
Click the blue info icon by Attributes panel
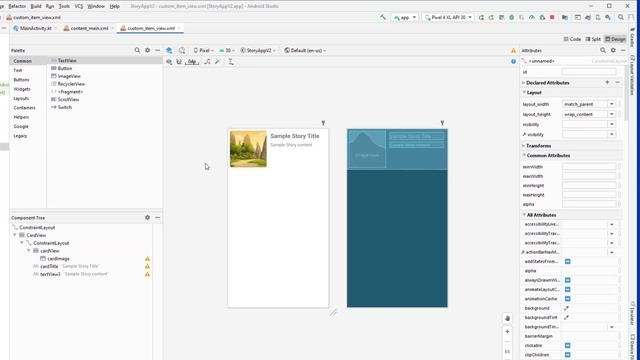click(x=513, y=61)
